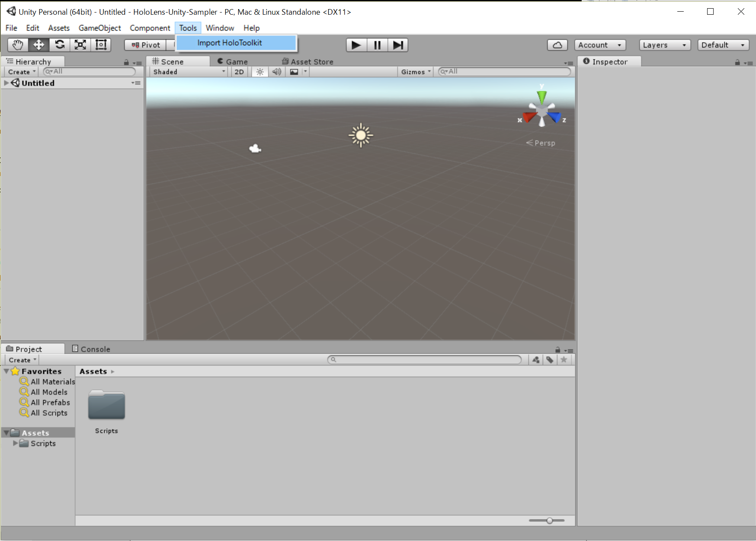Click the Play button
The width and height of the screenshot is (756, 541).
pos(356,45)
